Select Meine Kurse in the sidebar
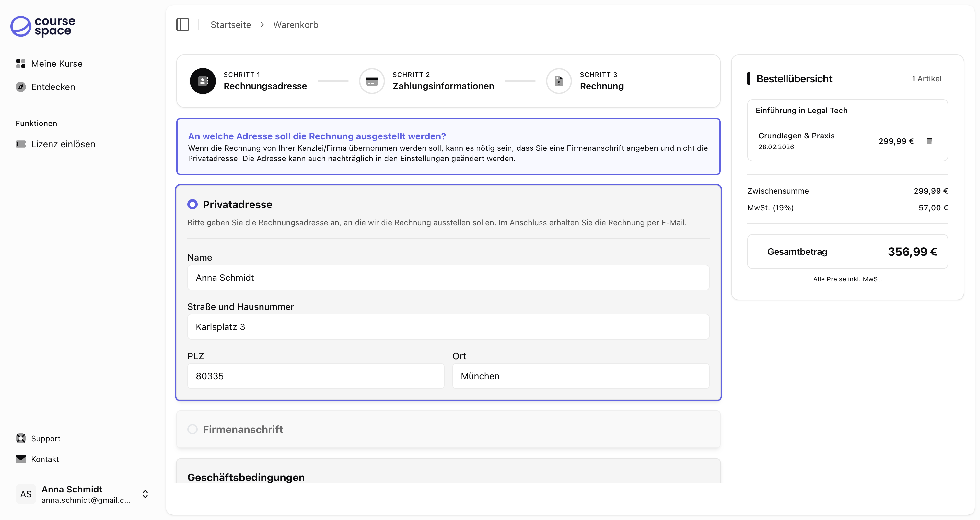Viewport: 980px width, 520px height. tap(57, 64)
